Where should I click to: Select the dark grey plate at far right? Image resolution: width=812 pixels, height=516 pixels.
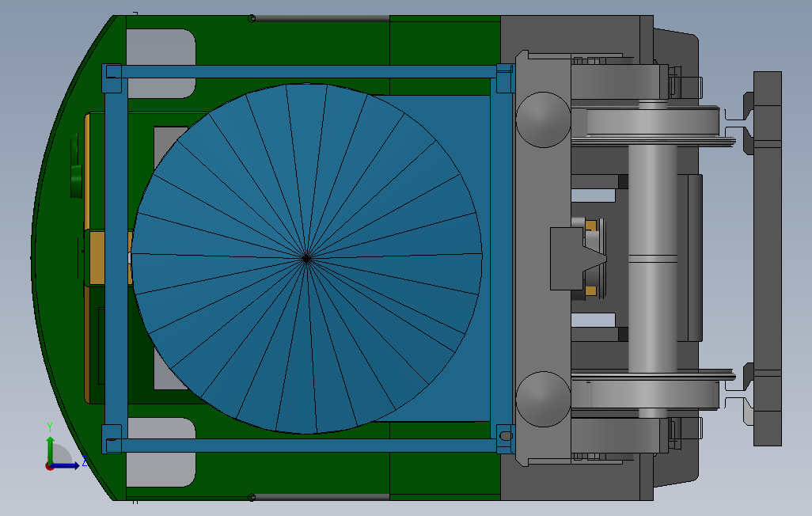coord(768,259)
